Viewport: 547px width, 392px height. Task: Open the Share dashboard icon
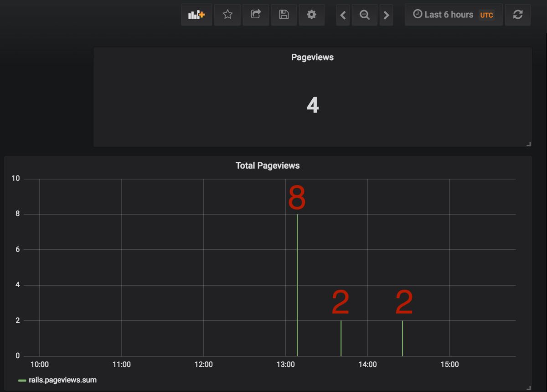pos(256,15)
